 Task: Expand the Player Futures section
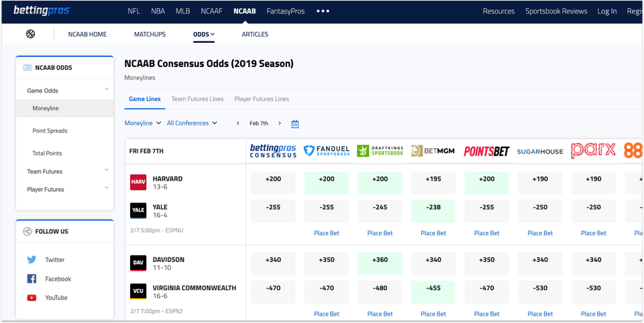click(x=107, y=188)
